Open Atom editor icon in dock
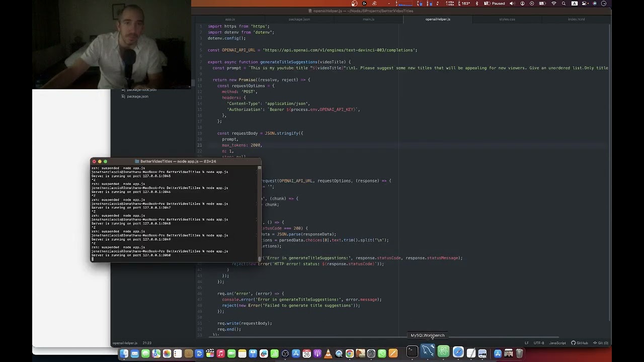 [x=443, y=351]
